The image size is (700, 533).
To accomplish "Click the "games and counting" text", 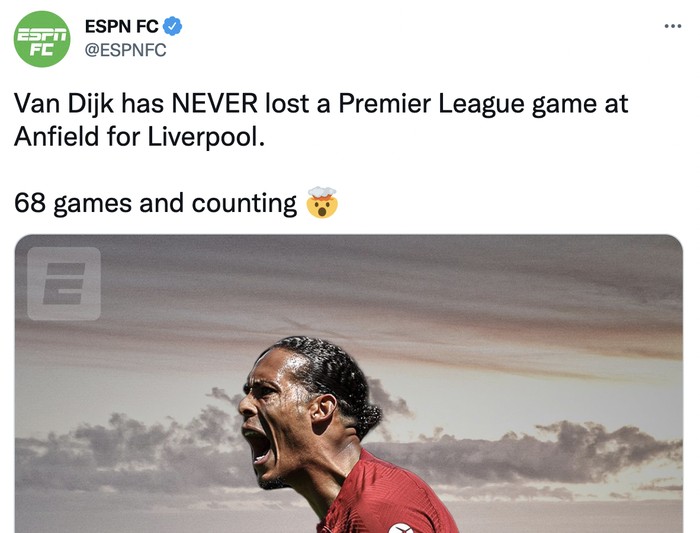I will click(175, 204).
